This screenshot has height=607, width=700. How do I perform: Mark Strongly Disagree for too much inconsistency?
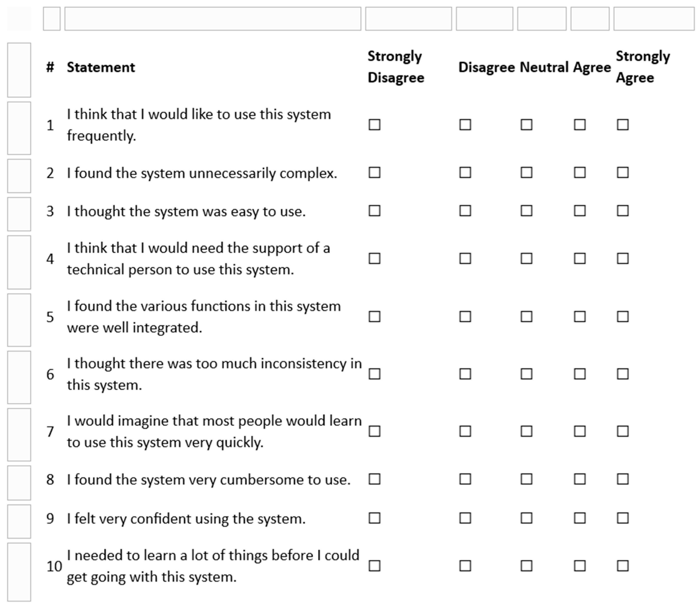pyautogui.click(x=374, y=374)
